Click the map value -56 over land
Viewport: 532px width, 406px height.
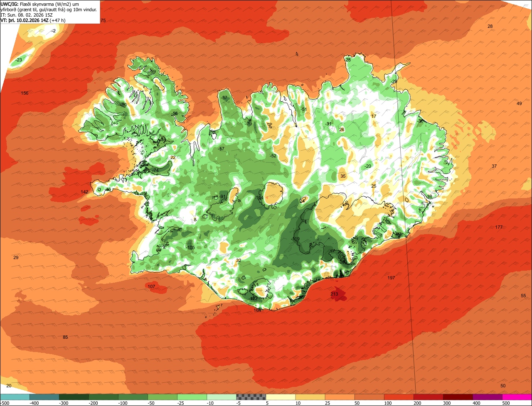click(175, 113)
